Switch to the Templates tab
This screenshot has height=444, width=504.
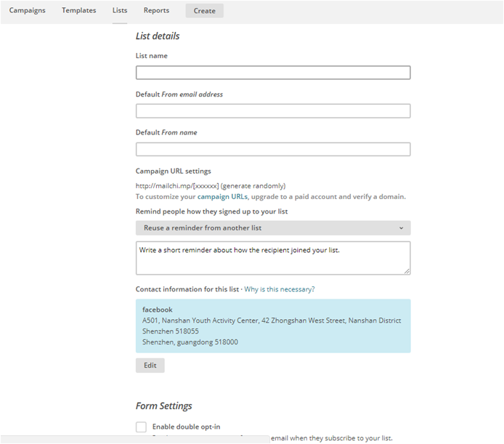click(78, 11)
